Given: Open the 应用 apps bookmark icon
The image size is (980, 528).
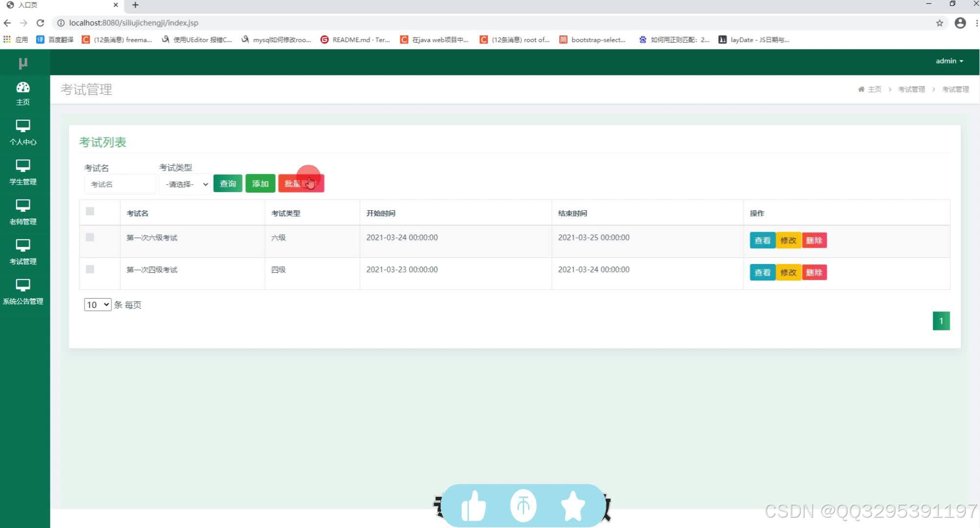Looking at the screenshot, I should [15, 40].
